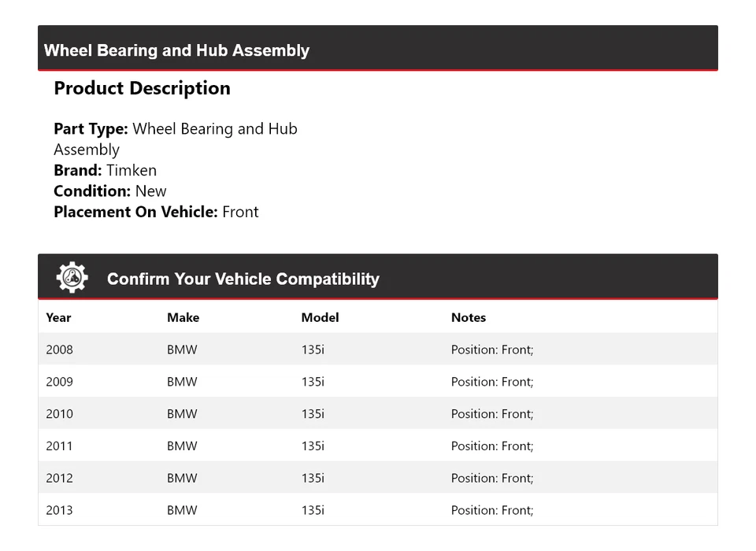
Task: Select the 2010 year cell
Action: pos(59,414)
